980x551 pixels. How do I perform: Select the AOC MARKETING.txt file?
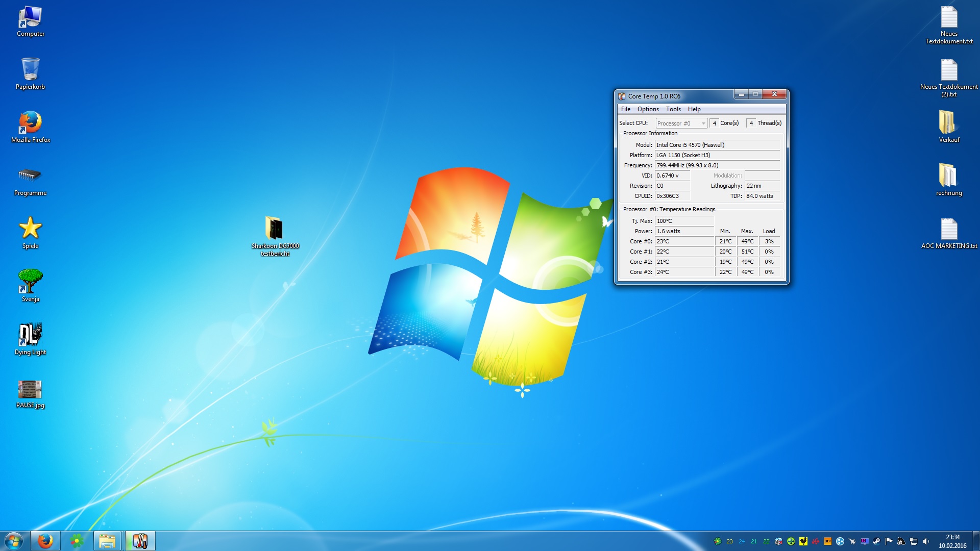point(949,233)
